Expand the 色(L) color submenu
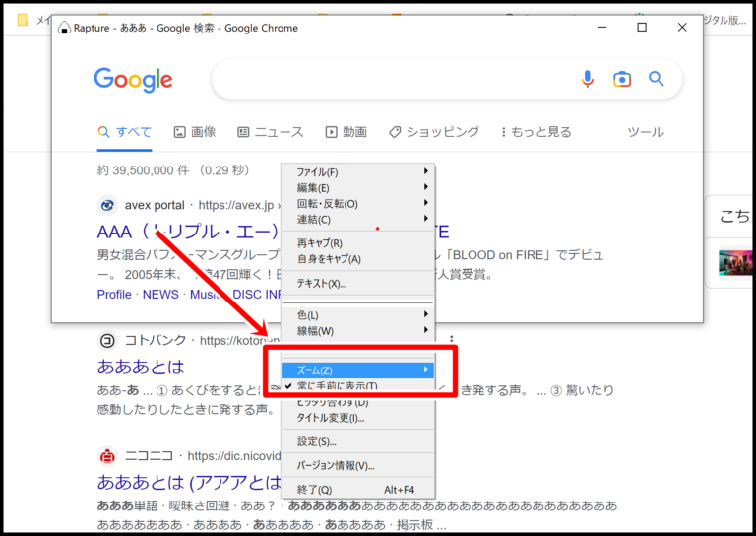The width and height of the screenshot is (756, 536). [x=357, y=315]
